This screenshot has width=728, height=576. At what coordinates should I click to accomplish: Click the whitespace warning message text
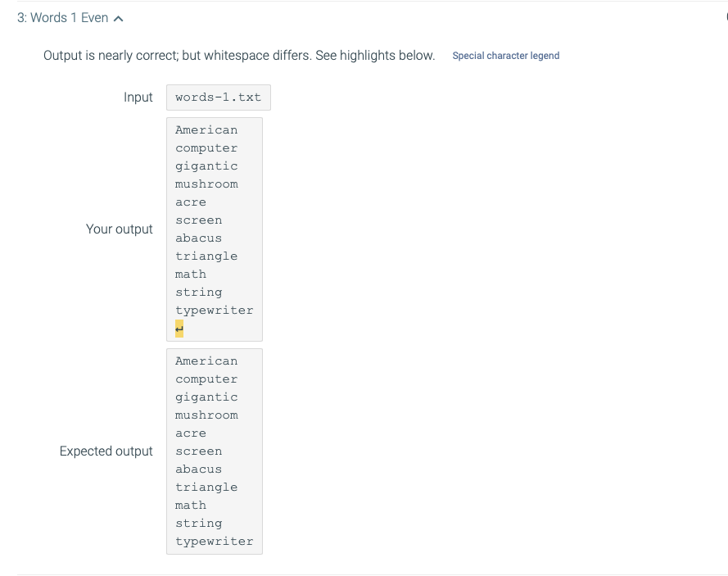238,56
